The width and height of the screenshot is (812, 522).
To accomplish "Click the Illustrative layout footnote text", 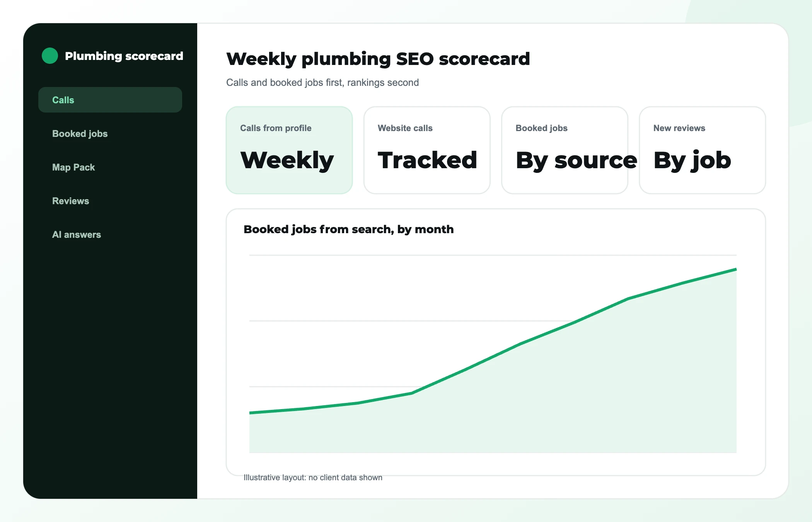I will pyautogui.click(x=313, y=478).
